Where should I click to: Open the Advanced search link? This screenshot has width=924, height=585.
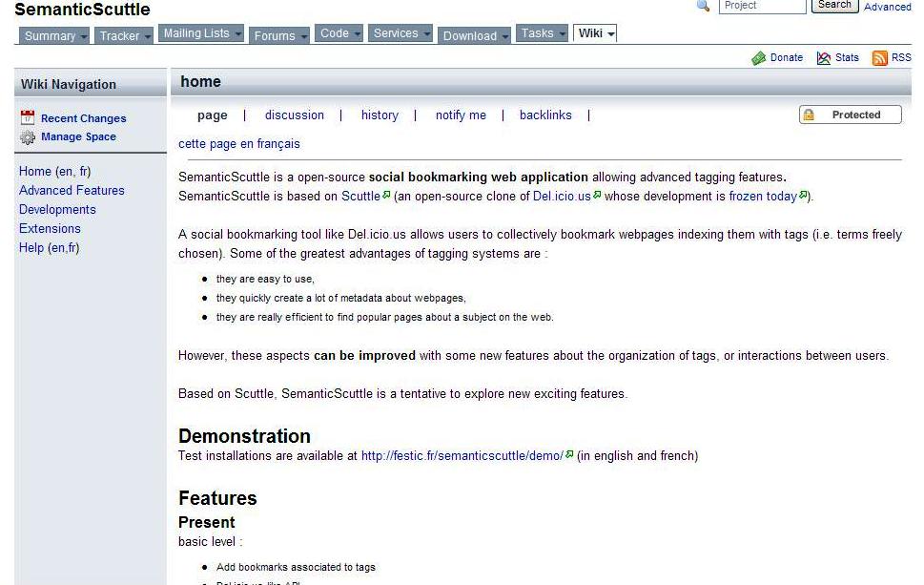pos(888,7)
